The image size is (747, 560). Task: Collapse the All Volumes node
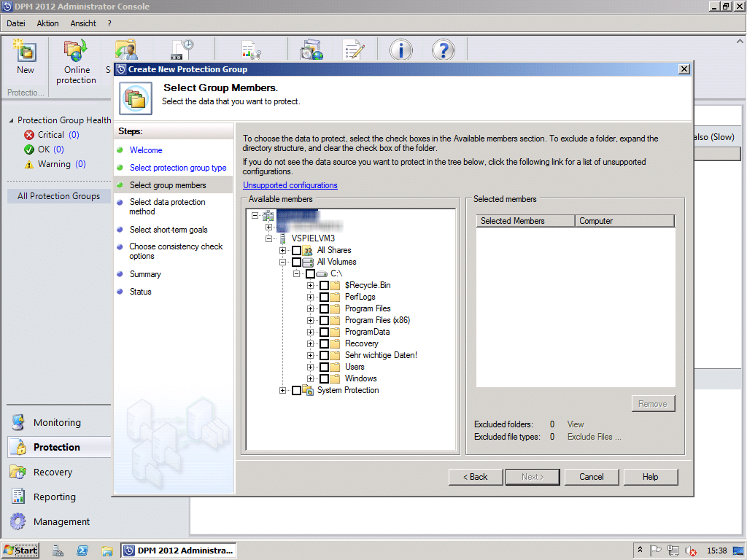click(282, 262)
